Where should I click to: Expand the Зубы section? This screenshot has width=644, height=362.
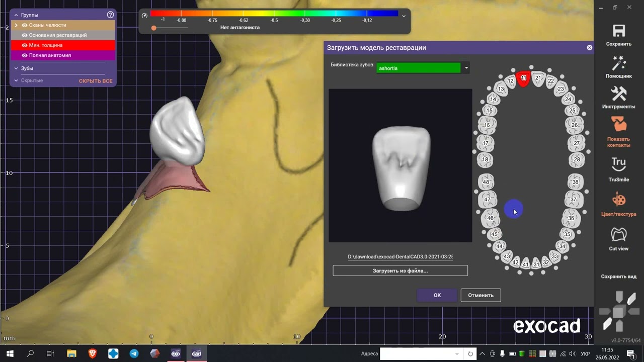pos(16,68)
